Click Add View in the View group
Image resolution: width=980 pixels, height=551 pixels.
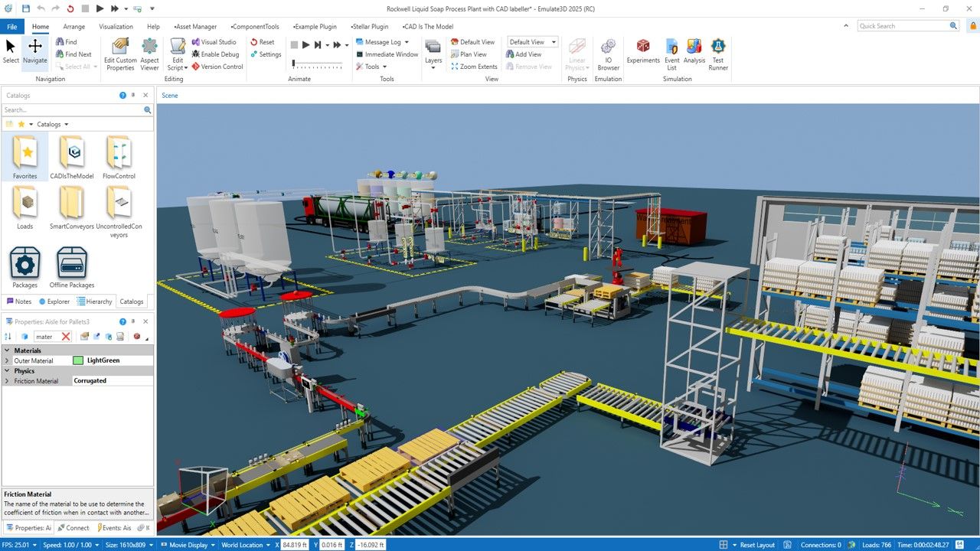pos(527,54)
